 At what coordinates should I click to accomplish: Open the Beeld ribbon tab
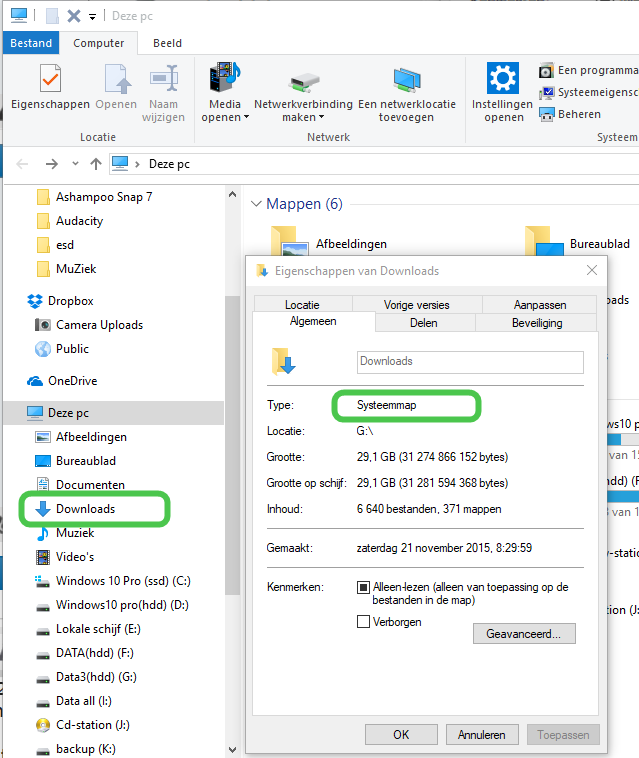click(167, 43)
